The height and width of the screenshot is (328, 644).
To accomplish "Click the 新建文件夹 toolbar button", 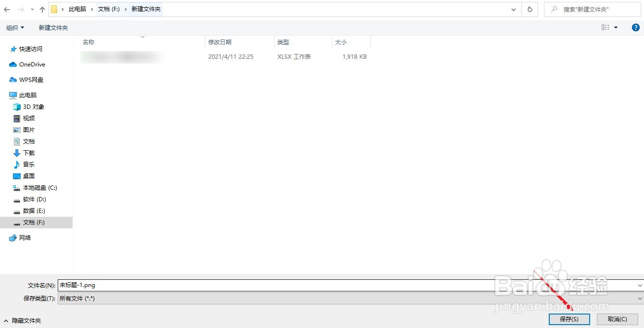I will pyautogui.click(x=53, y=27).
